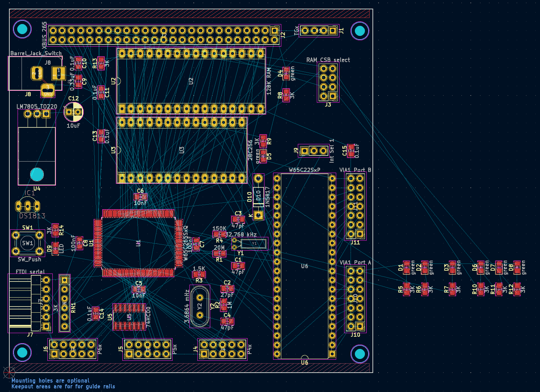Click the W65C22SxP chip U6 body

tap(304, 266)
